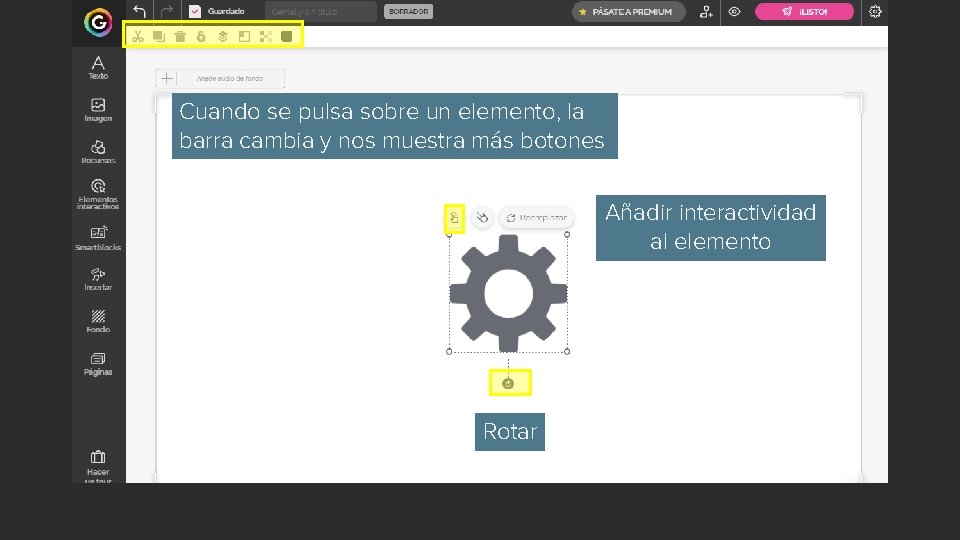The height and width of the screenshot is (540, 960).
Task: Click the rotate handle below the gear
Action: [x=508, y=383]
